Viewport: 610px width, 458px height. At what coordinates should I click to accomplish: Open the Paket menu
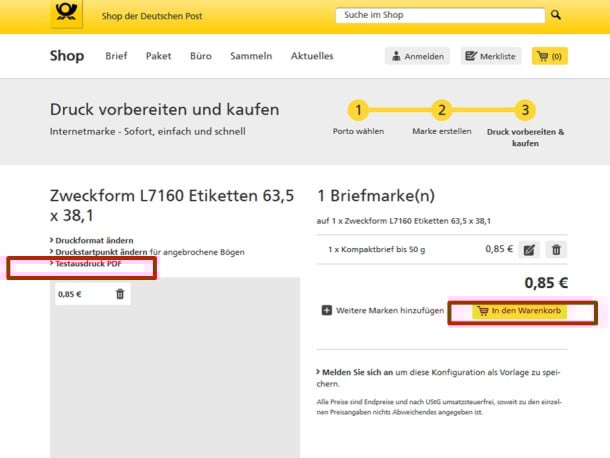click(158, 56)
